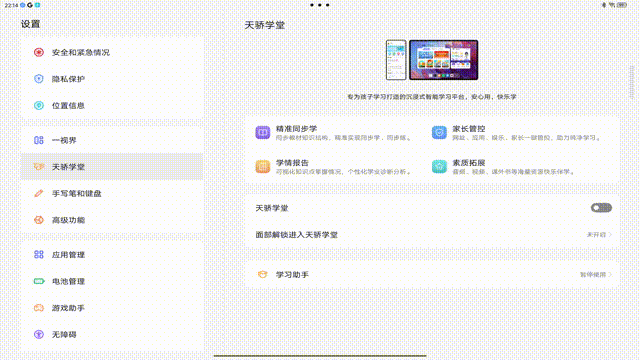Expand 学习助手 暂停使用 chevron
Viewport: 640px width, 360px height.
(610, 275)
